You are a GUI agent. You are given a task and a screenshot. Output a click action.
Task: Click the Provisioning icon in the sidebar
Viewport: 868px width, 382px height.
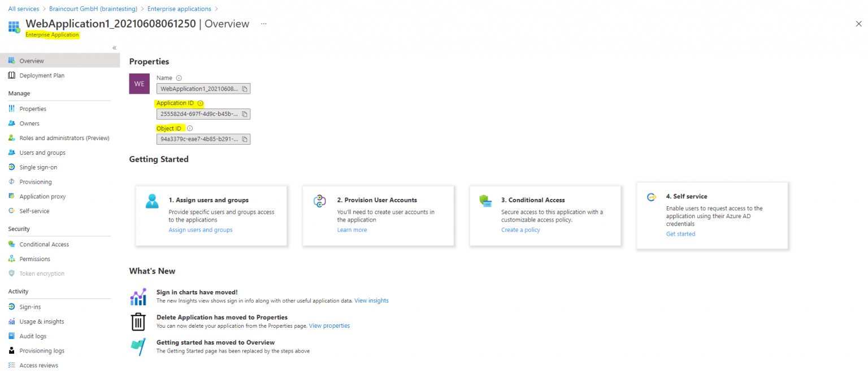pos(12,181)
